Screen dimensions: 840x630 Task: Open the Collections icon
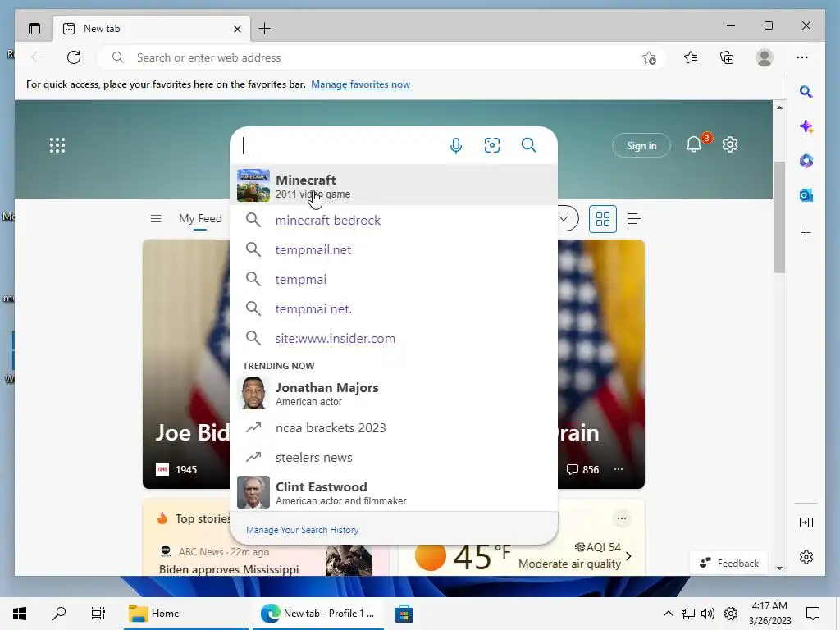[727, 57]
